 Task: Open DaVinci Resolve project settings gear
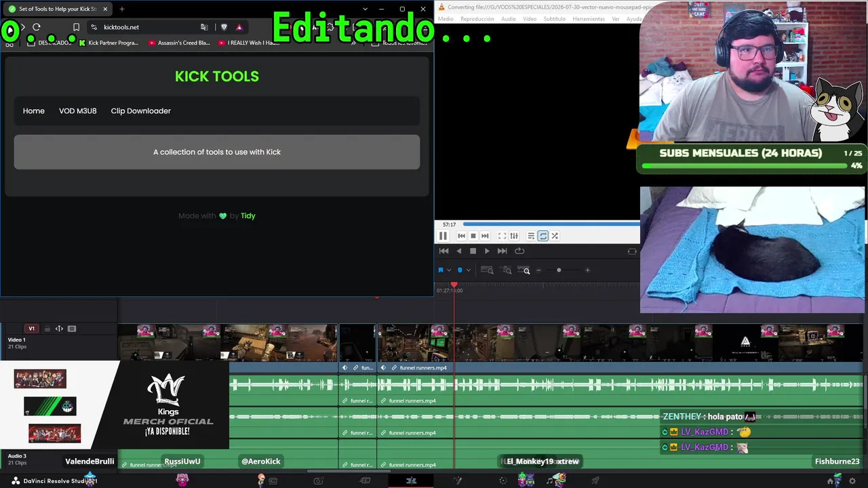(x=852, y=481)
